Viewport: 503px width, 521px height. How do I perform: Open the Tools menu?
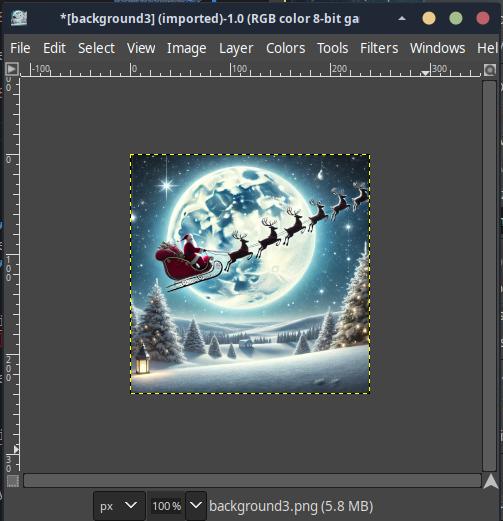click(x=333, y=48)
